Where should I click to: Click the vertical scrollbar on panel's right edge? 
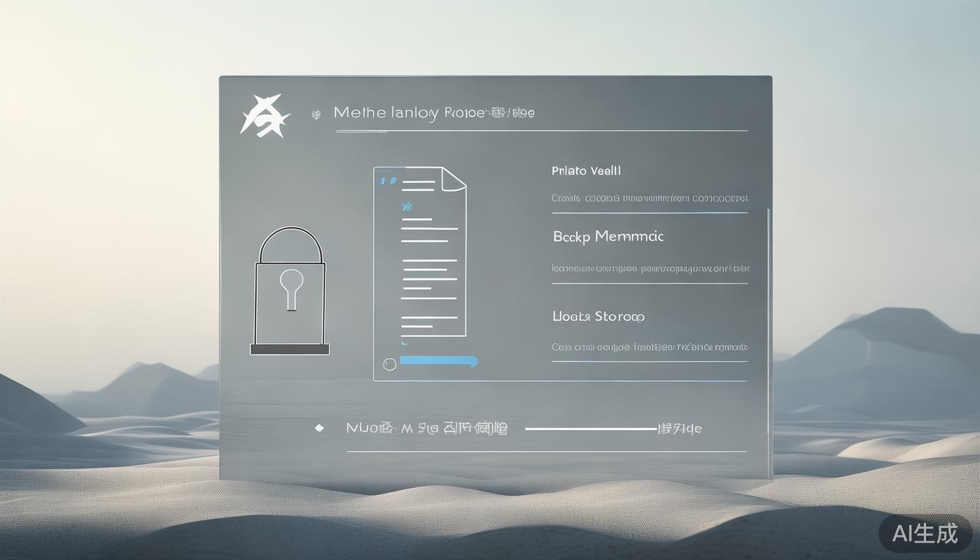768,321
